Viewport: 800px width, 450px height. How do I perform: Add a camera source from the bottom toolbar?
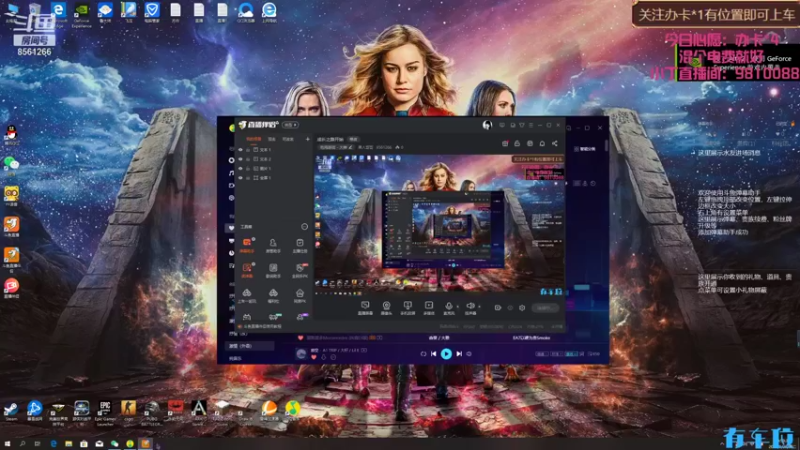[x=386, y=308]
